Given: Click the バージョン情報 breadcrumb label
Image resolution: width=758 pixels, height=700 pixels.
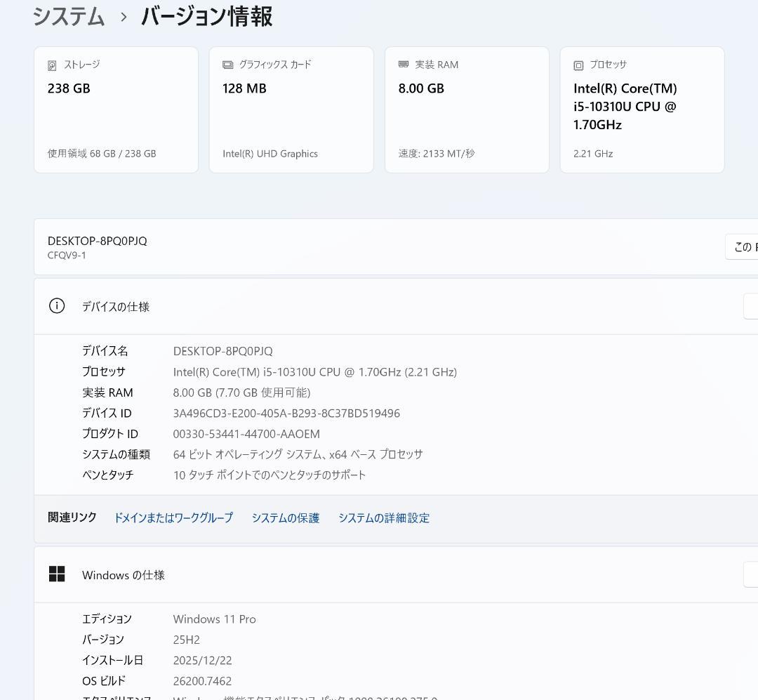Looking at the screenshot, I should pos(206,15).
